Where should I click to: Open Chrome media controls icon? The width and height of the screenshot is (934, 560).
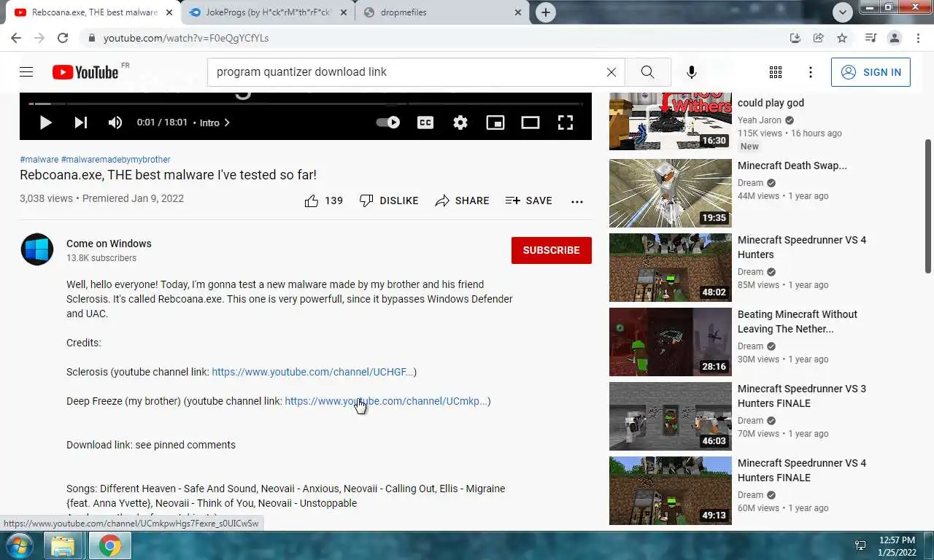point(871,38)
